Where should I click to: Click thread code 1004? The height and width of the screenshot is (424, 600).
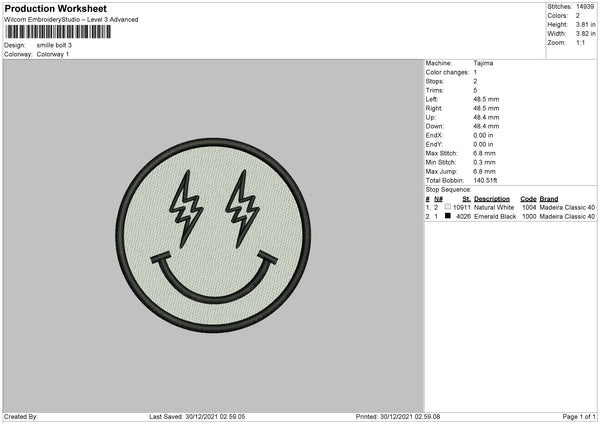click(529, 208)
